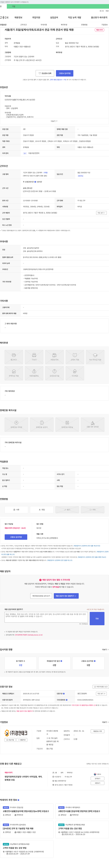Click the 3개월 probation link
The width and height of the screenshot is (109, 868).
click(x=45, y=173)
